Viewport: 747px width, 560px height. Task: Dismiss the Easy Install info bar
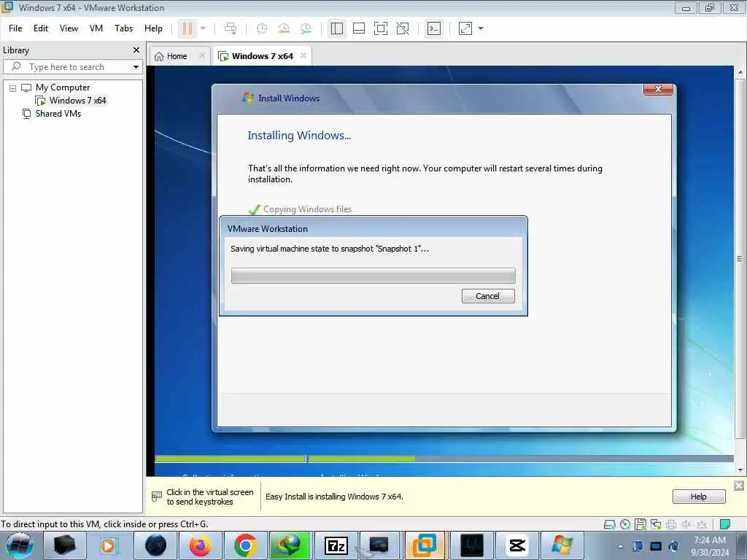(x=739, y=486)
